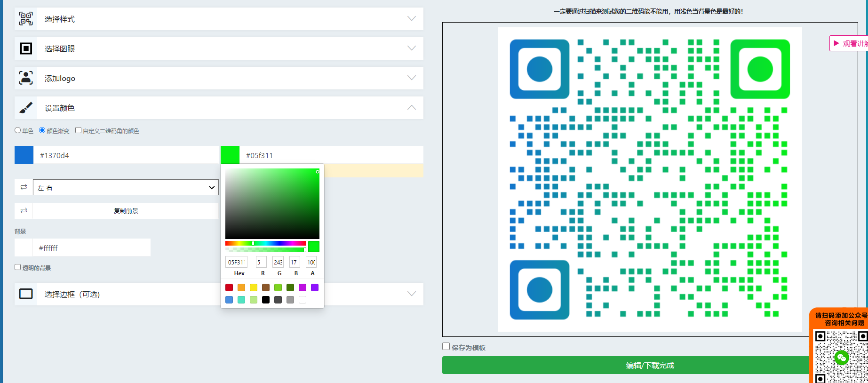This screenshot has height=383, width=868.
Task: Pick the light gray preset color swatch
Action: coord(290,300)
